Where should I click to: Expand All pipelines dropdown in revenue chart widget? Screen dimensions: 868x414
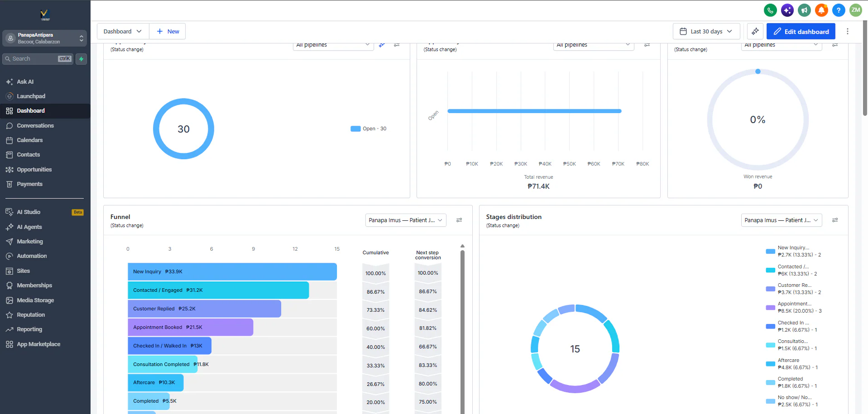(x=593, y=45)
